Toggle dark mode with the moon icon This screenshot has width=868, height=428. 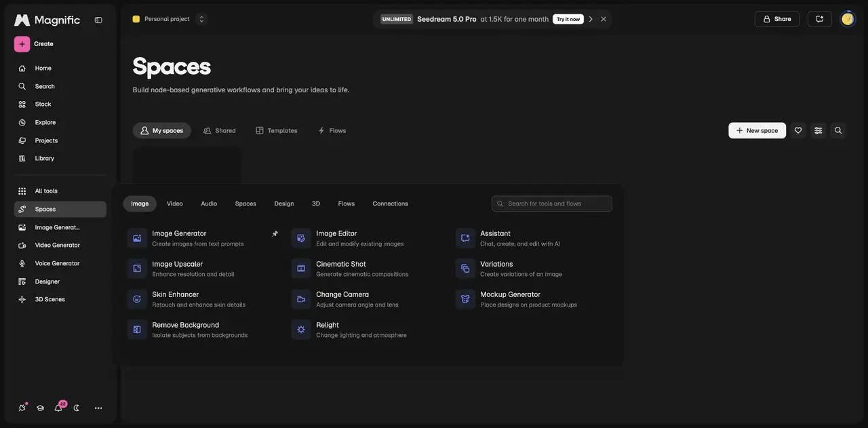[77, 408]
